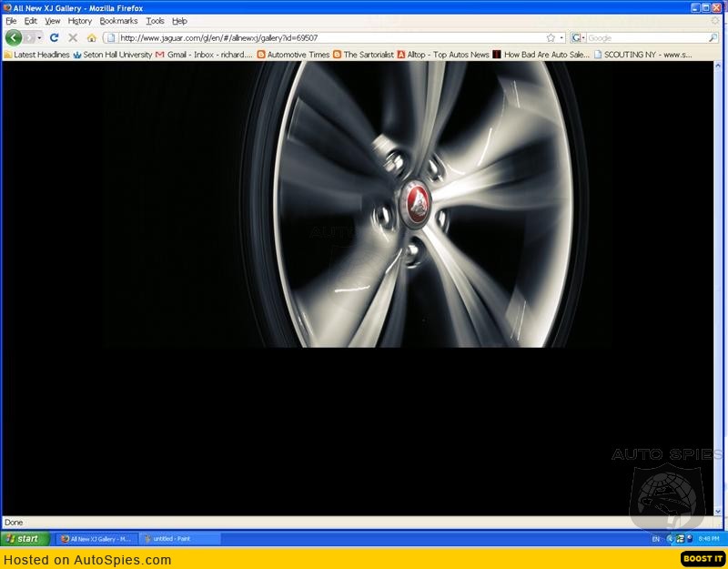Open the History menu
728x569 pixels.
click(x=80, y=21)
